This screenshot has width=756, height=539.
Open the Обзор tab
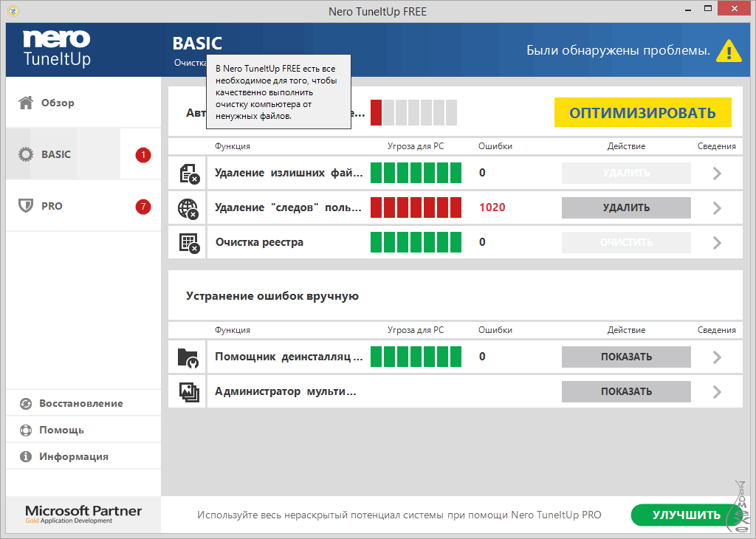[x=83, y=102]
